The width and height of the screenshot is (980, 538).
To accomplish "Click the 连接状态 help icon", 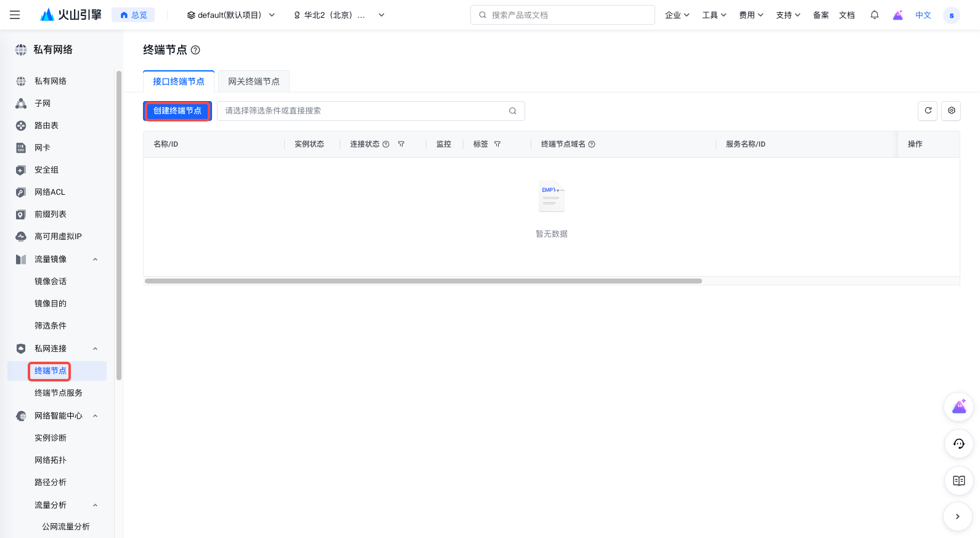I will tap(386, 144).
